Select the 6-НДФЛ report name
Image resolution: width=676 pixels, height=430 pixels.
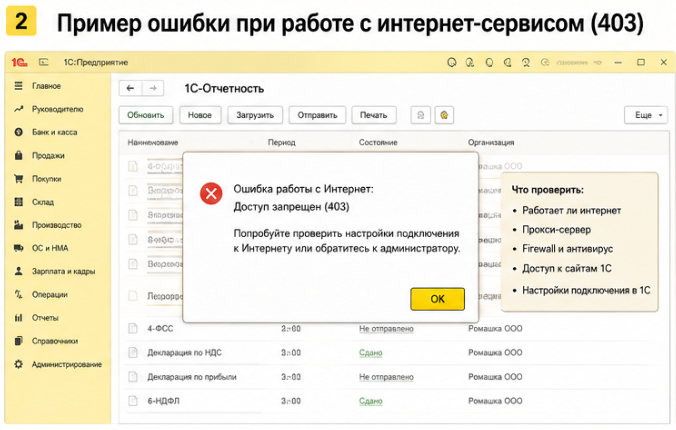[163, 401]
